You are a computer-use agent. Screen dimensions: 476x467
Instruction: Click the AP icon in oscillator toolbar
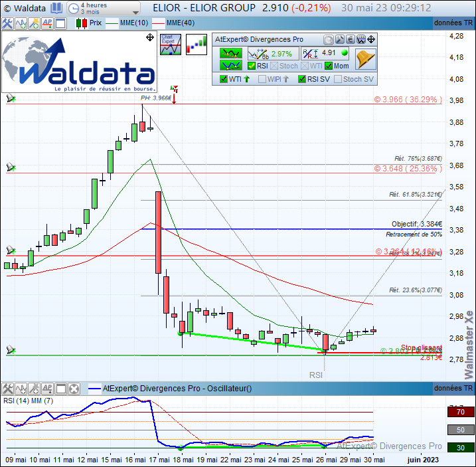[47, 389]
